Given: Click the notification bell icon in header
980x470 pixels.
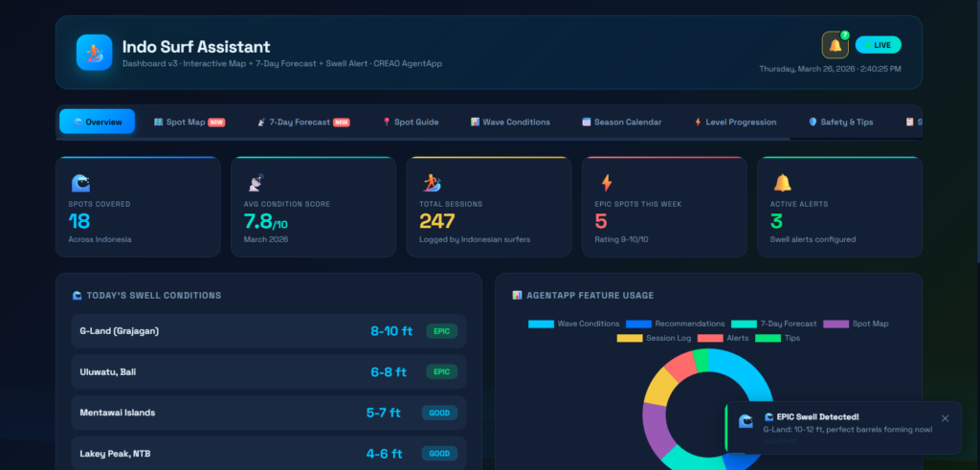Looking at the screenshot, I should click(835, 45).
